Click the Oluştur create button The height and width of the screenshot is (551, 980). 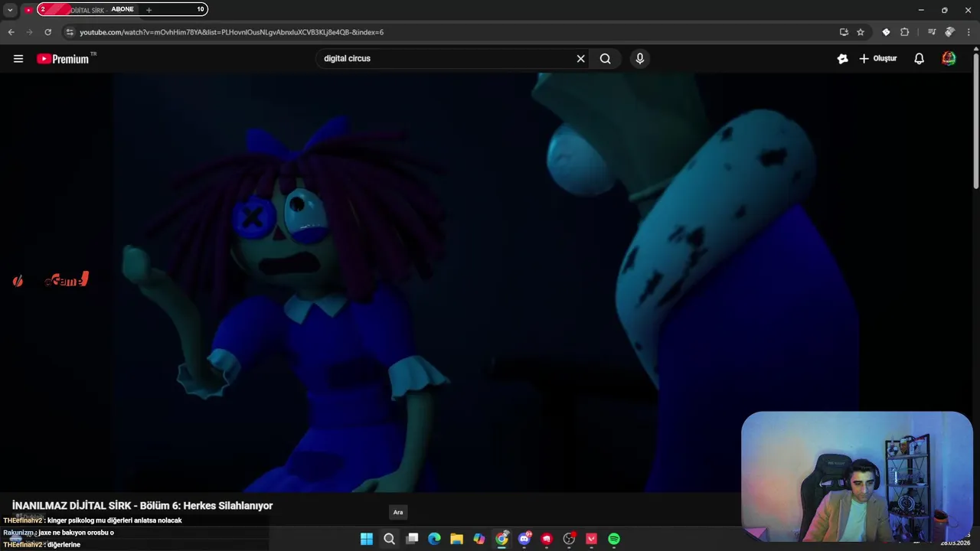point(877,59)
